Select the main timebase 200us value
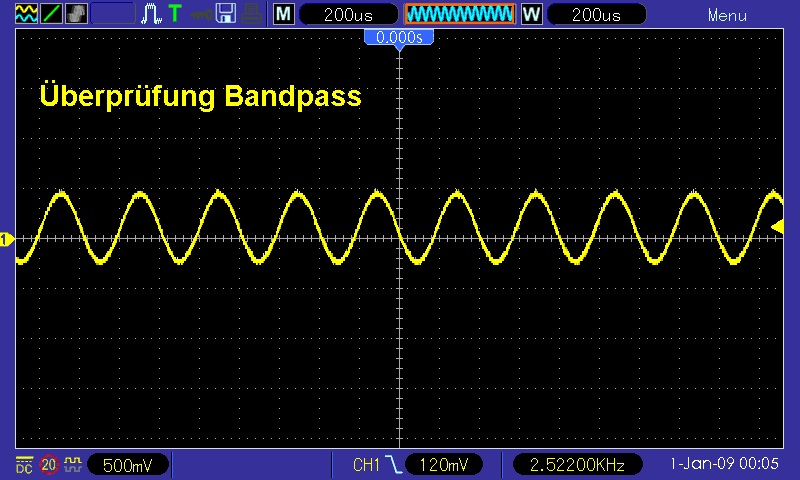800x480 pixels. (x=348, y=14)
